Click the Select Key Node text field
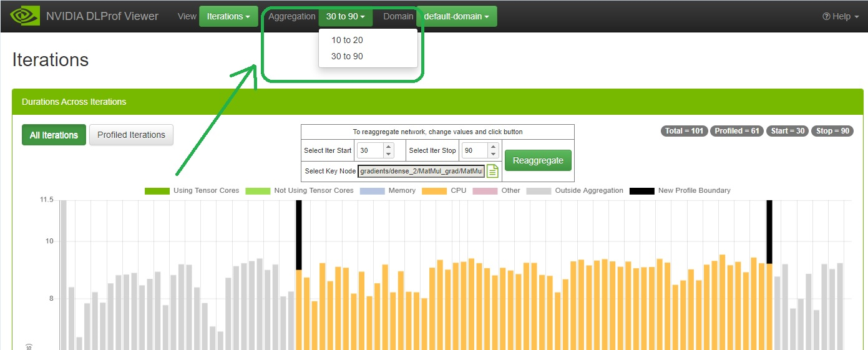The image size is (868, 350). click(x=421, y=171)
